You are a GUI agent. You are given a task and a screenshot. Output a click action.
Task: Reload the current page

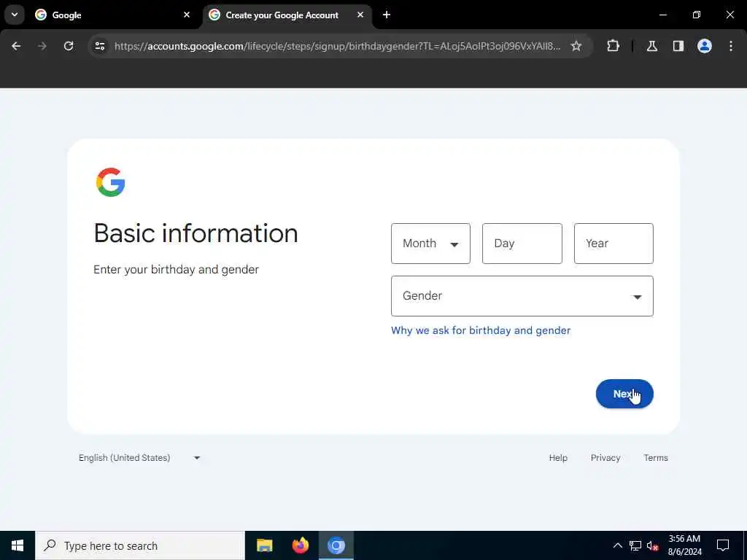(x=69, y=46)
